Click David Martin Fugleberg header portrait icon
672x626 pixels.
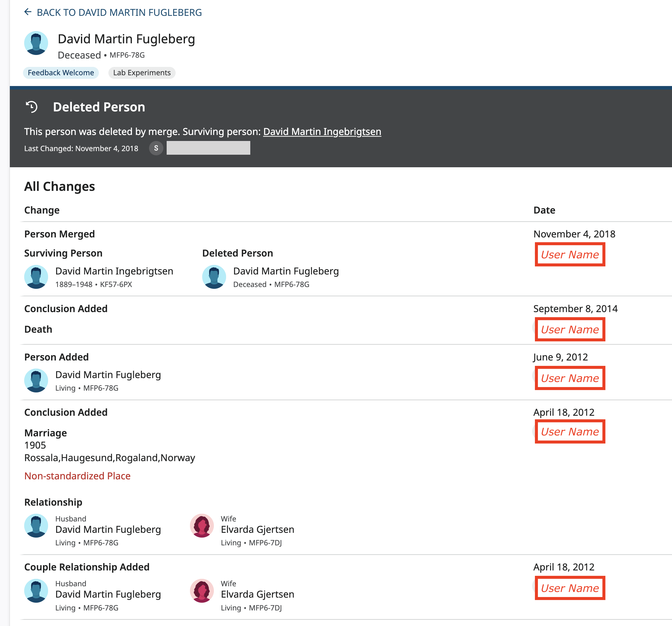point(36,43)
